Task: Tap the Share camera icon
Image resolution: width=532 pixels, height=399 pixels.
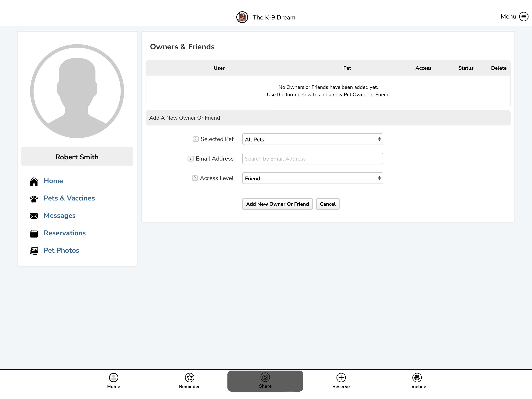Action: 265,377
